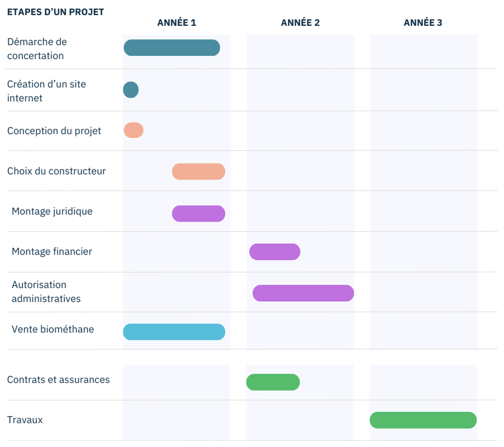
Task: Click the ANNÉE 3 column header
Action: (423, 23)
